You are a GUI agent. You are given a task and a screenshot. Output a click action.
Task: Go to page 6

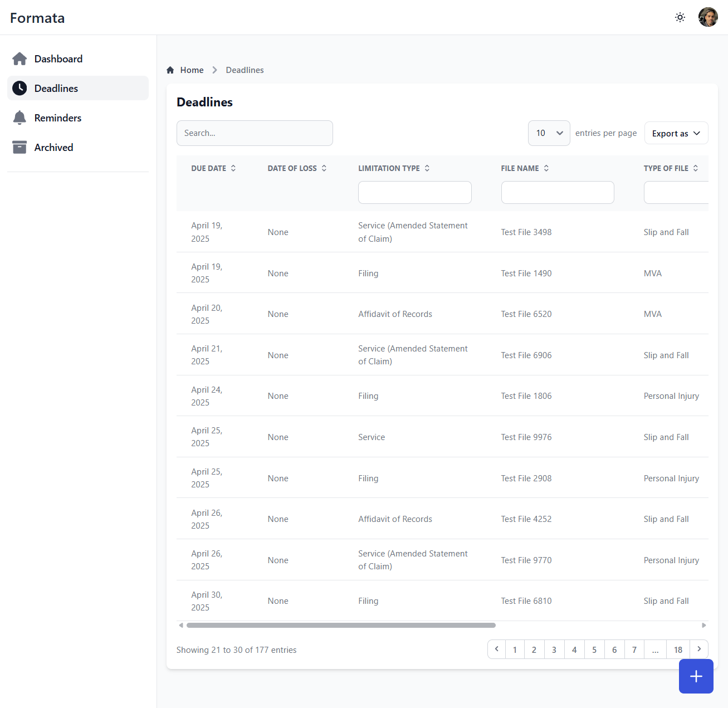pos(614,650)
